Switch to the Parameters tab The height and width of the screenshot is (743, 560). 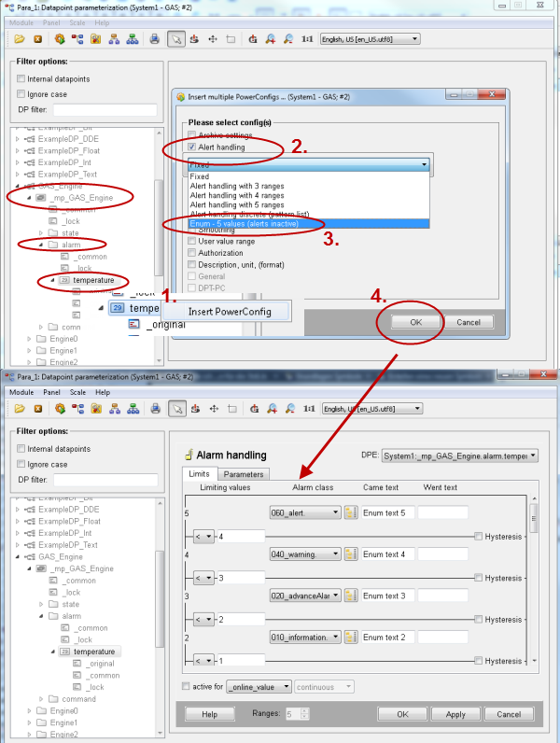(243, 474)
